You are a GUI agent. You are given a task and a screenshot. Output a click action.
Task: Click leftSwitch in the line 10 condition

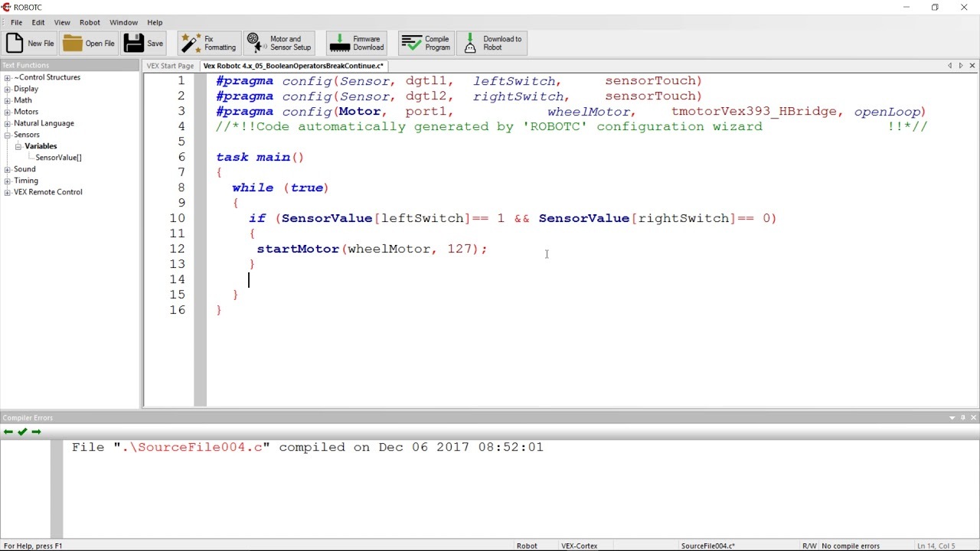(423, 218)
